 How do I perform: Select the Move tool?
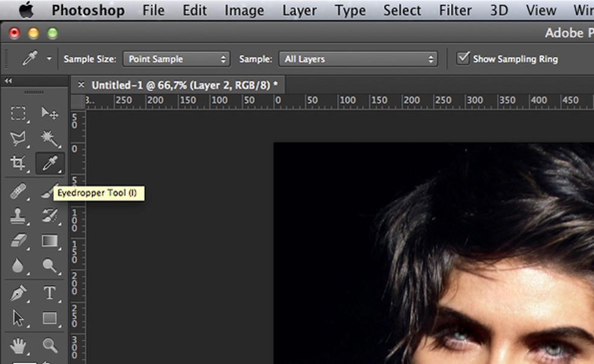click(49, 113)
